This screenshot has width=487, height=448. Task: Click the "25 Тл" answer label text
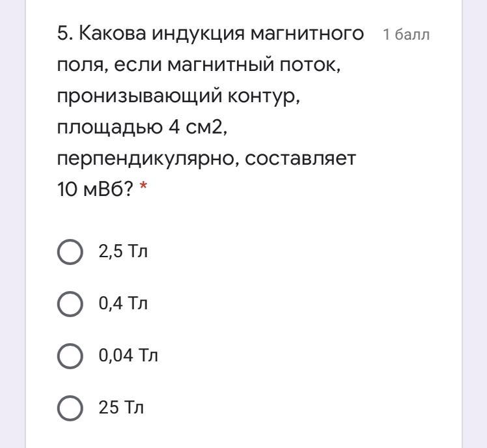(x=121, y=408)
